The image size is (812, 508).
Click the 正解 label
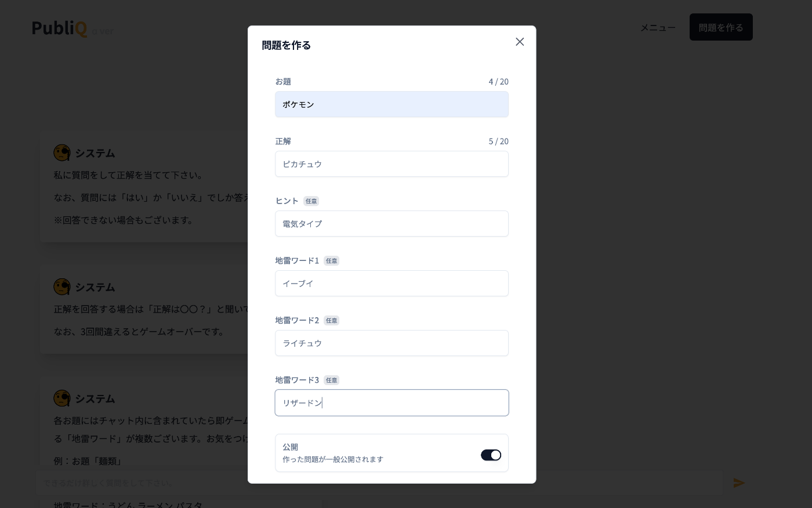click(283, 141)
